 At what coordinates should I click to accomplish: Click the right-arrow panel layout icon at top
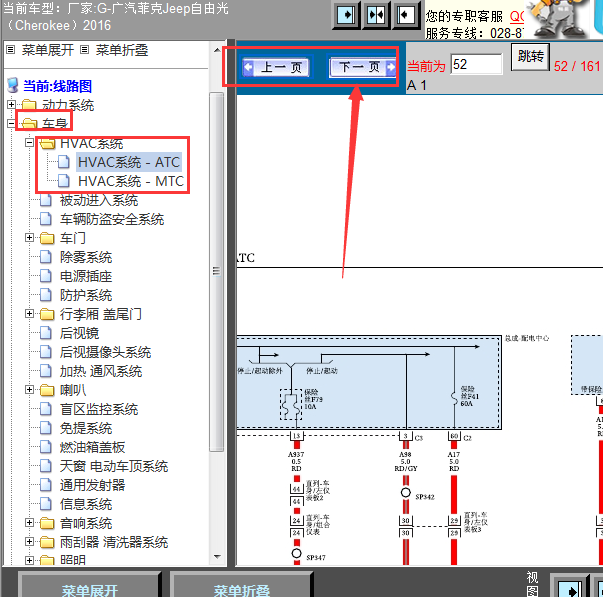tap(346, 15)
